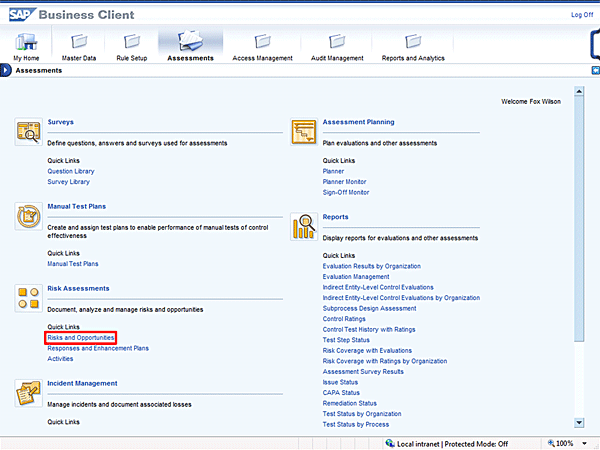This screenshot has height=450, width=600.
Task: Click the SAP logo
Action: 21,15
